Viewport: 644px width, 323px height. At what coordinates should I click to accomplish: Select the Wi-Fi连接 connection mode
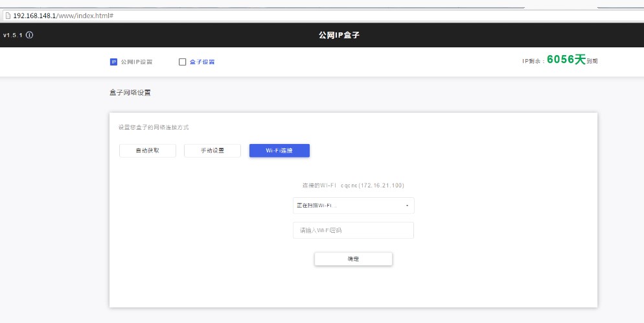coord(279,150)
